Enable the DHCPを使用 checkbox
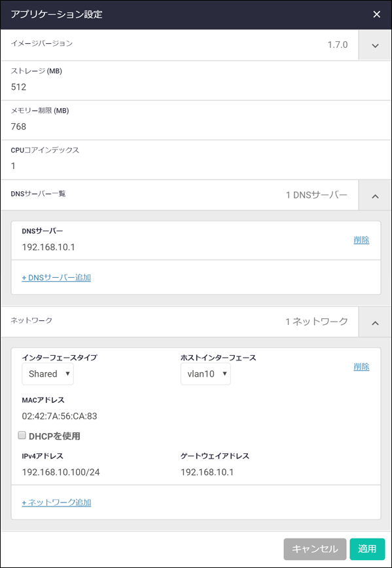This screenshot has height=568, width=392. [22, 436]
